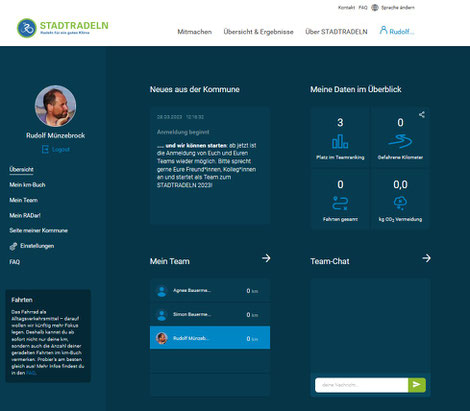Screen dimensions: 470x411
Task: Click the Team-Chat heading
Action: coord(330,261)
